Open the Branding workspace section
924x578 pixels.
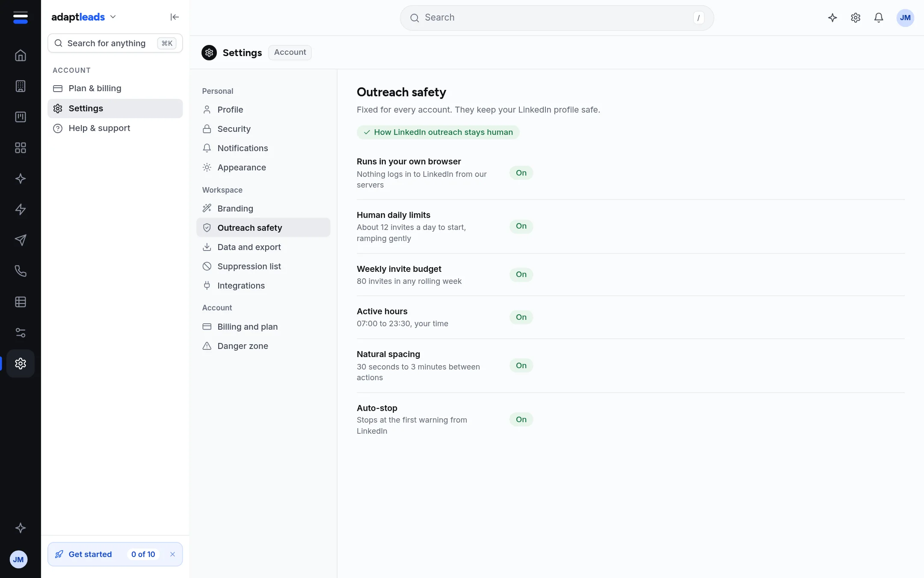(263, 209)
